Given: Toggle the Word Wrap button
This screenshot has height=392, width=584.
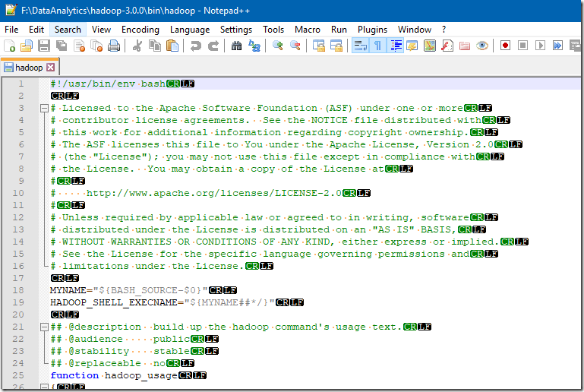Looking at the screenshot, I should coord(360,46).
